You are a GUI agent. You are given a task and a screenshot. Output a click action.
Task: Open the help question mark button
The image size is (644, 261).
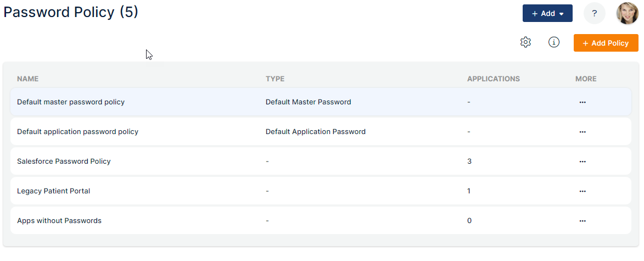point(594,13)
